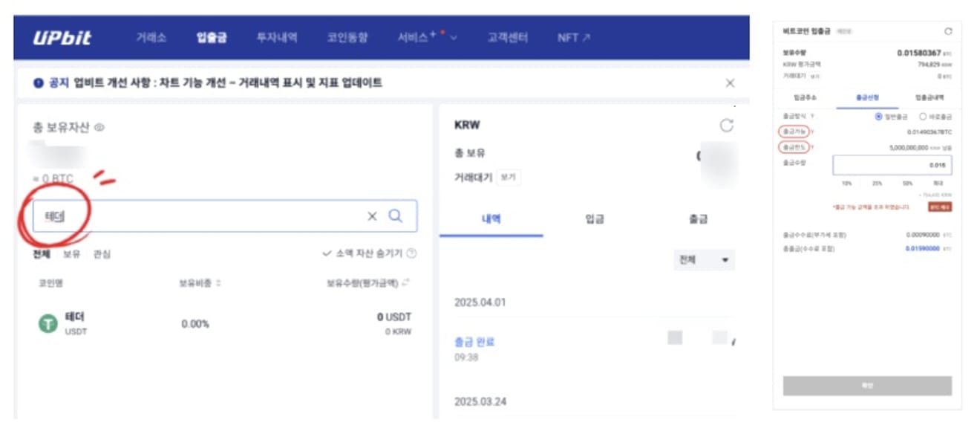
Task: Click help icon beside 출금가능 label
Action: pyautogui.click(x=812, y=132)
